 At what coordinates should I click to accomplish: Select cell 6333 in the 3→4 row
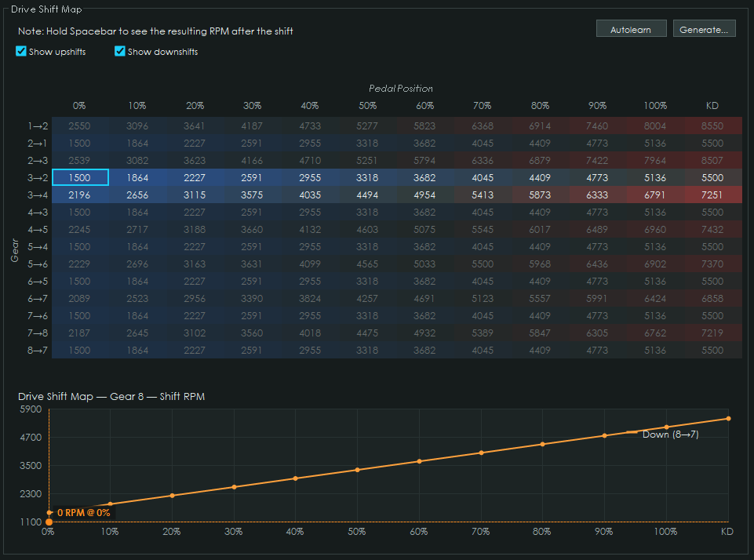[x=597, y=195]
